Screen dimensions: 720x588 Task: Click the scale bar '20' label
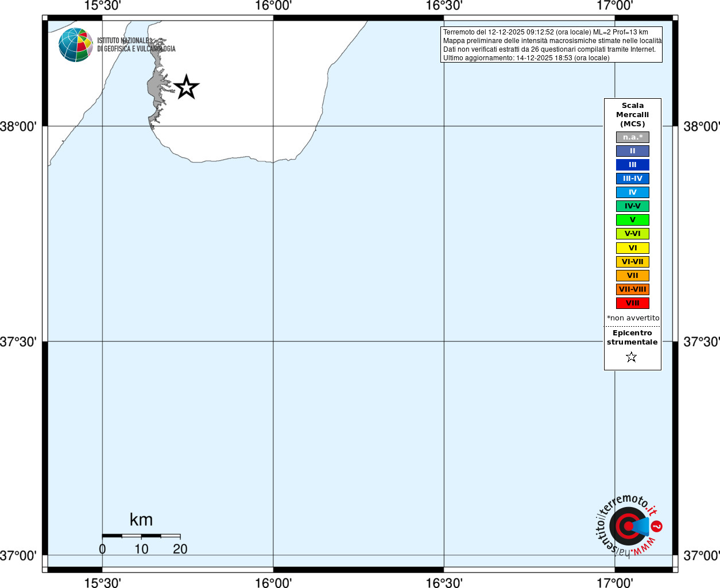pos(180,549)
